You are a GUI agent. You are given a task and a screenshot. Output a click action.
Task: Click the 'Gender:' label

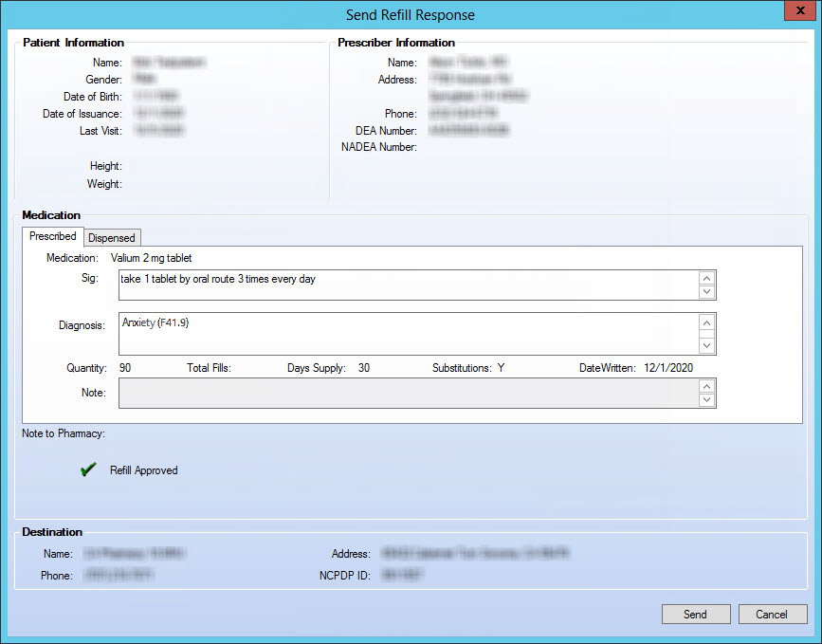103,80
